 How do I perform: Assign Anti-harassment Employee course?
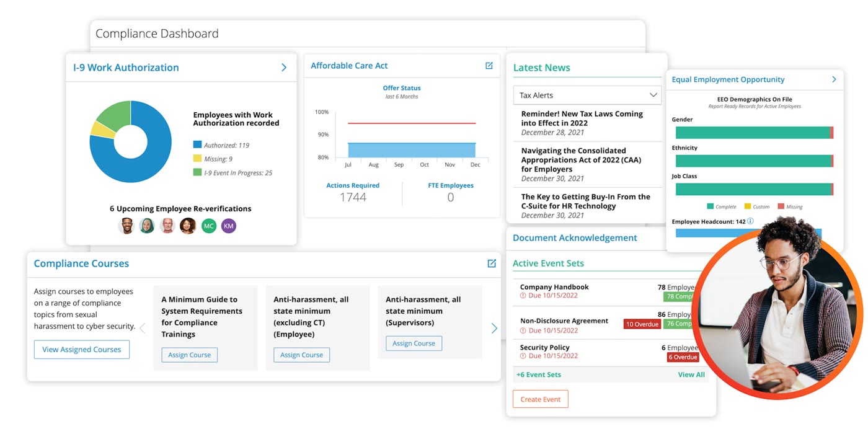(301, 355)
